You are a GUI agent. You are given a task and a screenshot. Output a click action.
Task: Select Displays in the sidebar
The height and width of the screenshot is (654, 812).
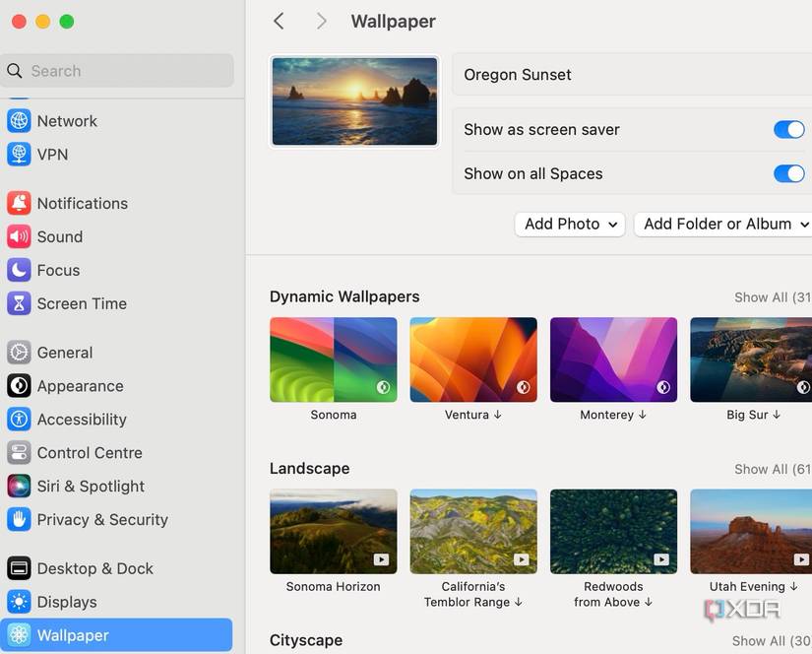pos(68,602)
